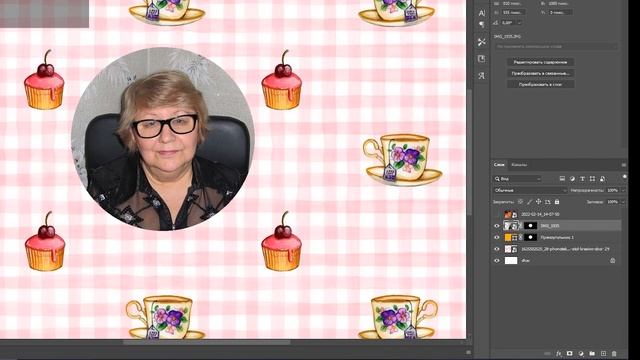Screen dimensions: 640x360
Task: Click the link layers icon at panel bottom
Action: click(547, 353)
